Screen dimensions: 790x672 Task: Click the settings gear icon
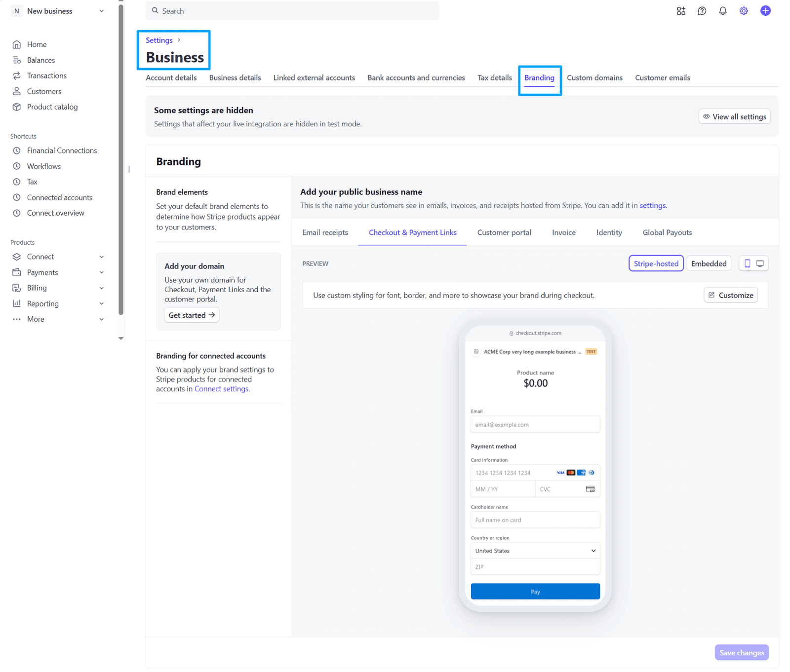744,11
